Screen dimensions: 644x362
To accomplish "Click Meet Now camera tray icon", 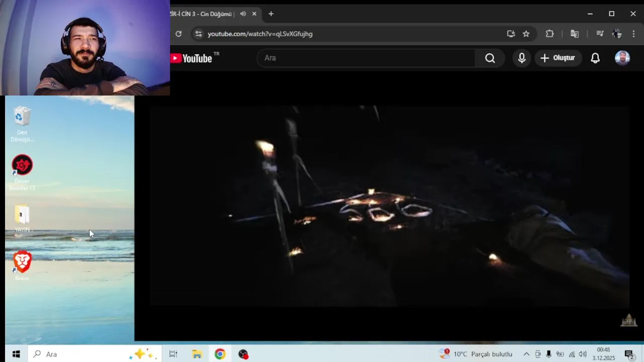I will [x=538, y=354].
